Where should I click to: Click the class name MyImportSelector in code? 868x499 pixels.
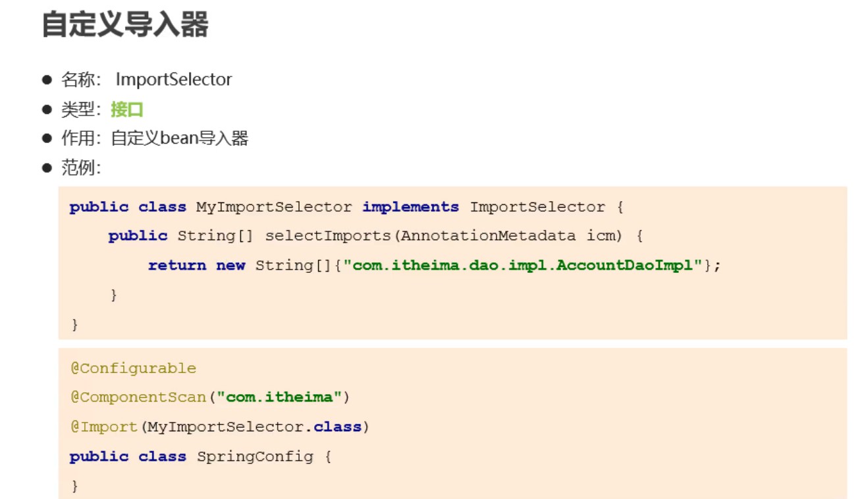tap(274, 207)
